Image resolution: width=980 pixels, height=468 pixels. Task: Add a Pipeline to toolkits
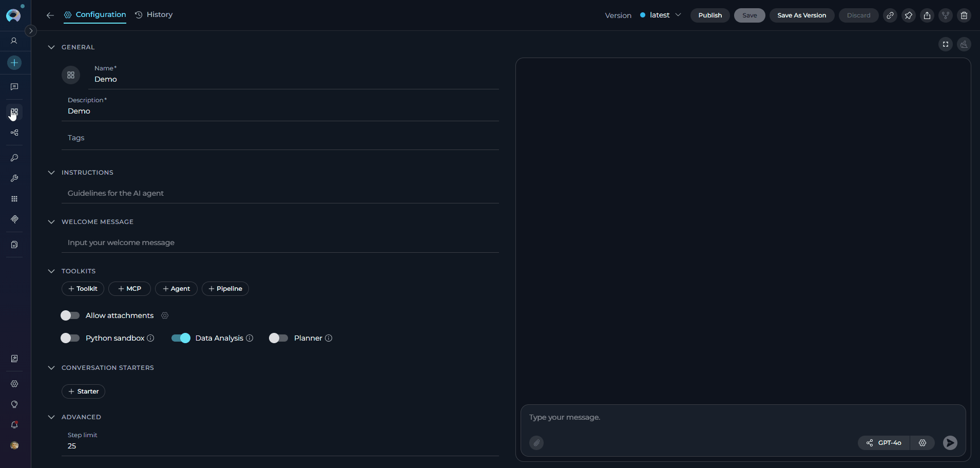[x=225, y=289]
